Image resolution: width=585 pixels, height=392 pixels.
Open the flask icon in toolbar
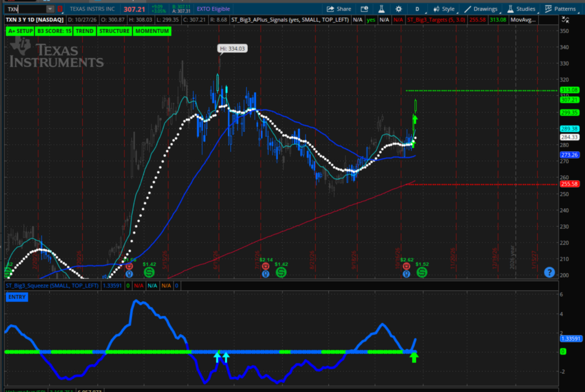coord(381,9)
